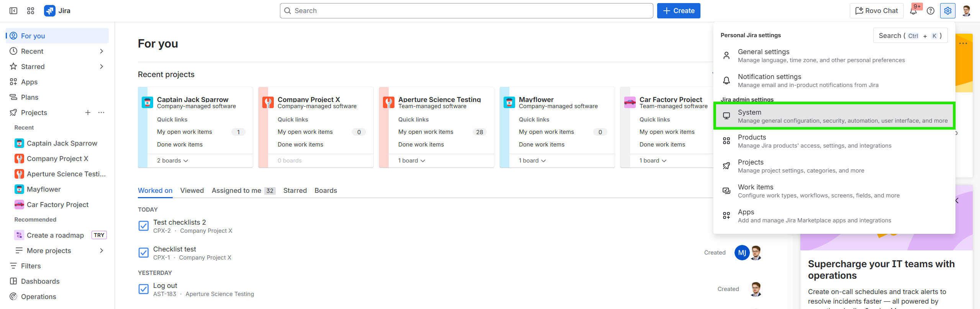Click the Operations sidebar icon
Image resolution: width=980 pixels, height=309 pixels.
click(13, 296)
